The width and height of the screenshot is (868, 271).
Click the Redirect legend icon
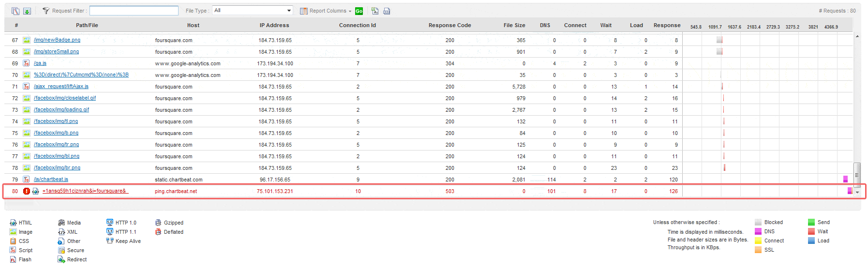[61, 259]
